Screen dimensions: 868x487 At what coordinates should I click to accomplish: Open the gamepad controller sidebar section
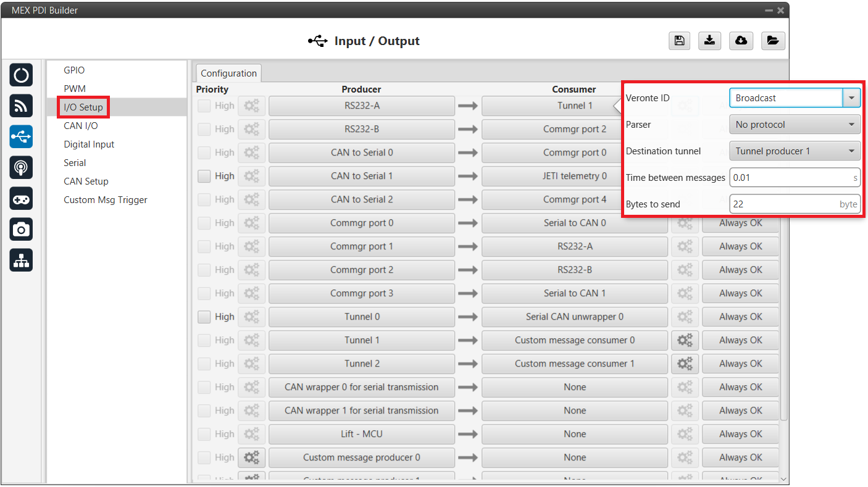22,199
